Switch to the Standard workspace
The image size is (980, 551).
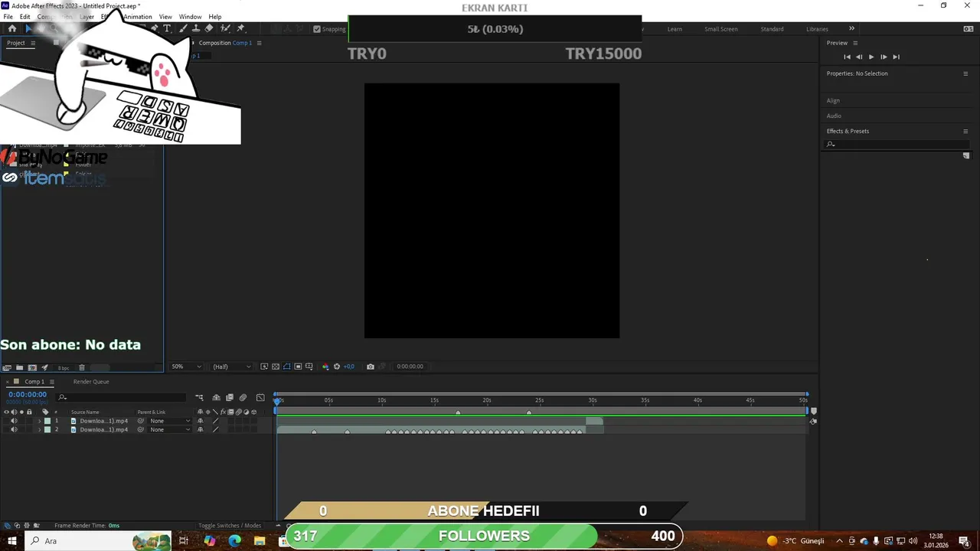(772, 29)
